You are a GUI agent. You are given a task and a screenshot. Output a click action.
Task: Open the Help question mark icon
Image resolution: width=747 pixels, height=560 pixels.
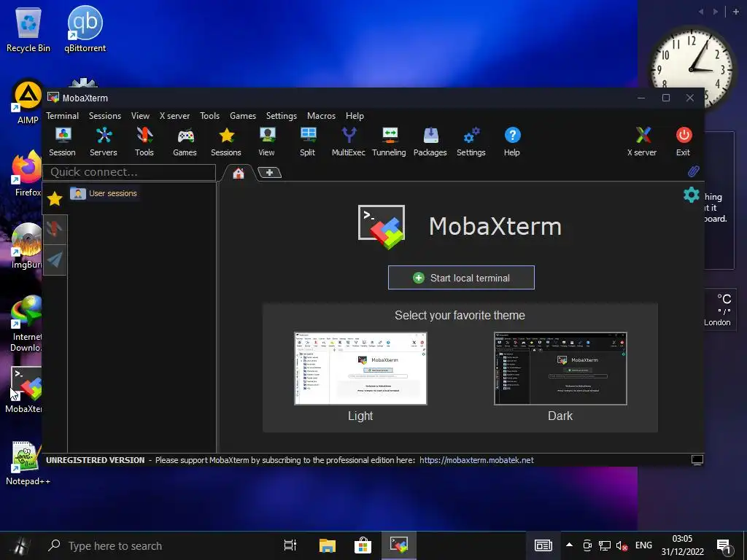512,141
